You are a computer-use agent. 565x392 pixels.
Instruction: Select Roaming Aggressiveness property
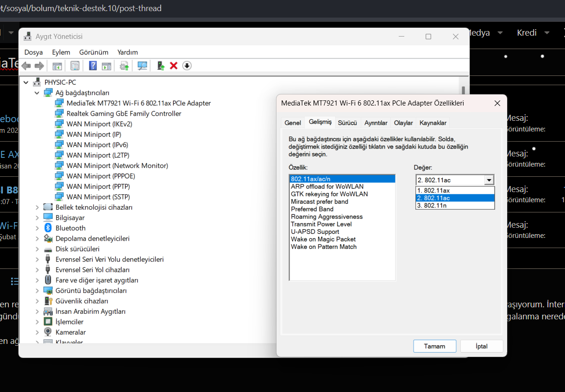click(x=327, y=217)
